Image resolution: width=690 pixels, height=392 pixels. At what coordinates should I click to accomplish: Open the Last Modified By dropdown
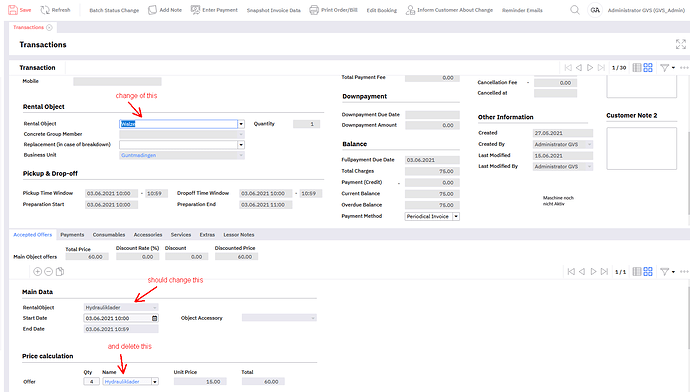tap(589, 167)
